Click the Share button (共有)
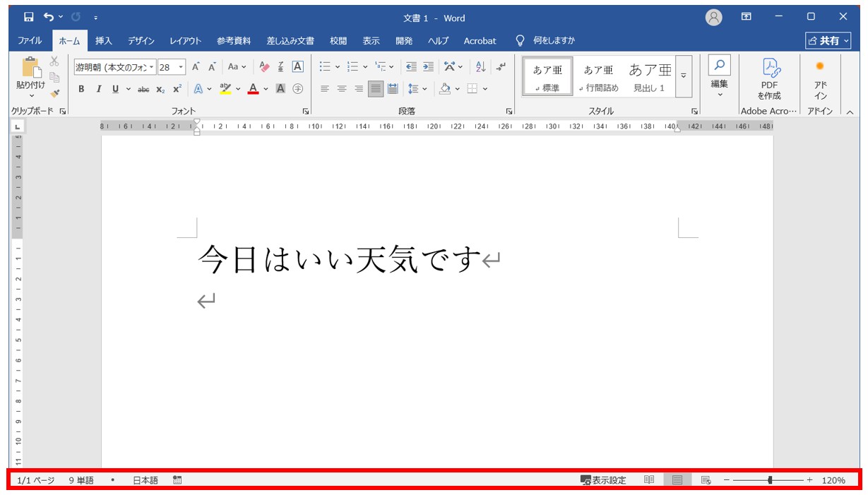This screenshot has width=868, height=495. (x=828, y=41)
